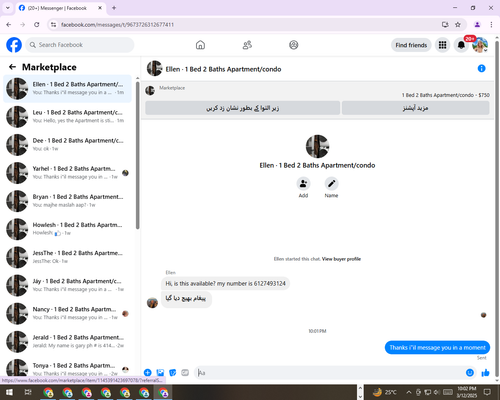The image size is (500, 400).
Task: Open the Leu apartment chat
Action: coord(67,117)
